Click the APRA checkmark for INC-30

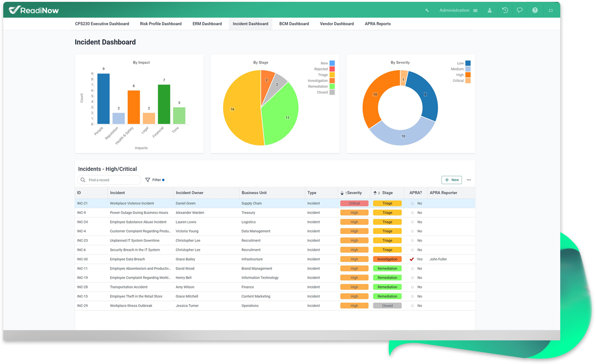pos(412,259)
